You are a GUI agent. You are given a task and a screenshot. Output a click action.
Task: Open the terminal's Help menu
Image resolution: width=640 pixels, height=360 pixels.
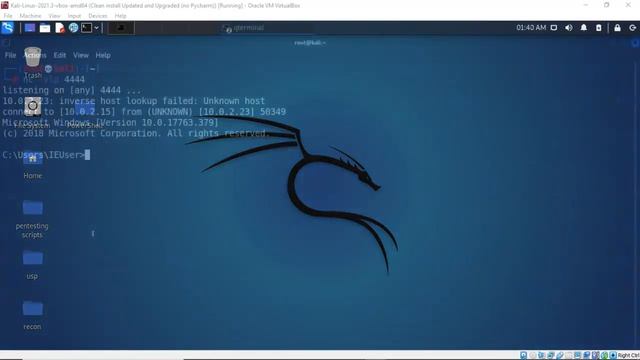pos(103,55)
